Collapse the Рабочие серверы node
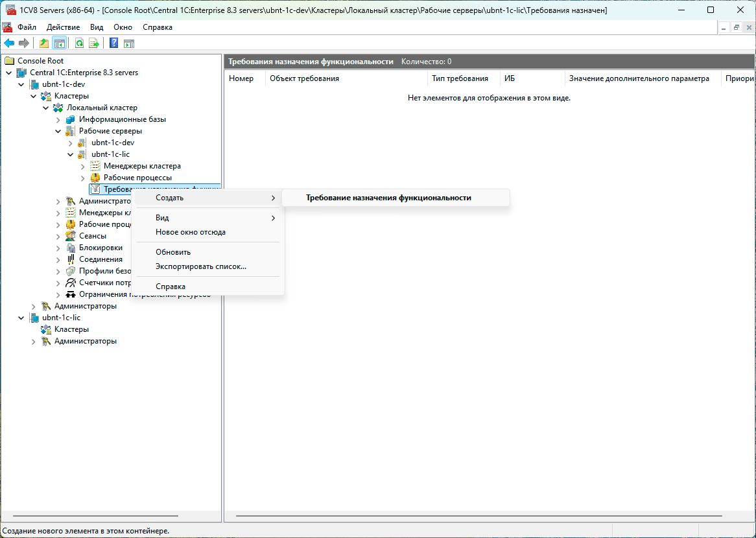This screenshot has width=756, height=538. (x=58, y=131)
